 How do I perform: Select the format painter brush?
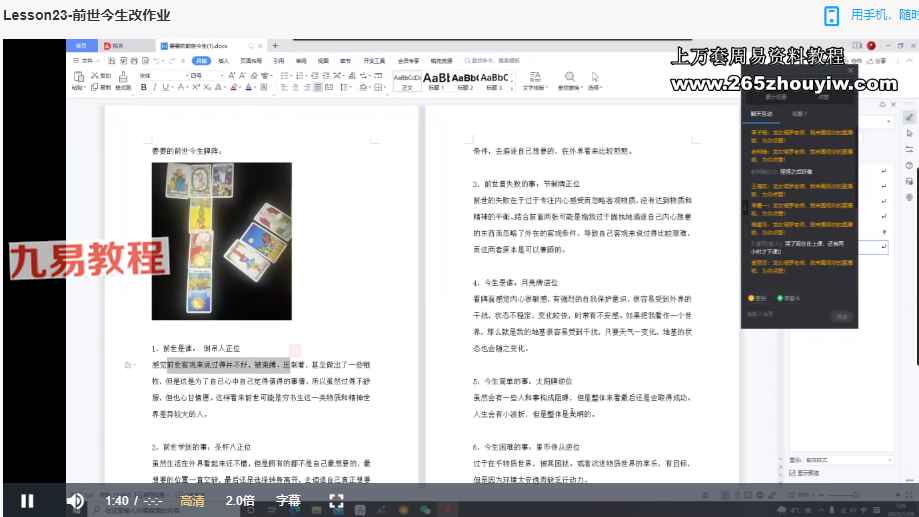[x=123, y=77]
